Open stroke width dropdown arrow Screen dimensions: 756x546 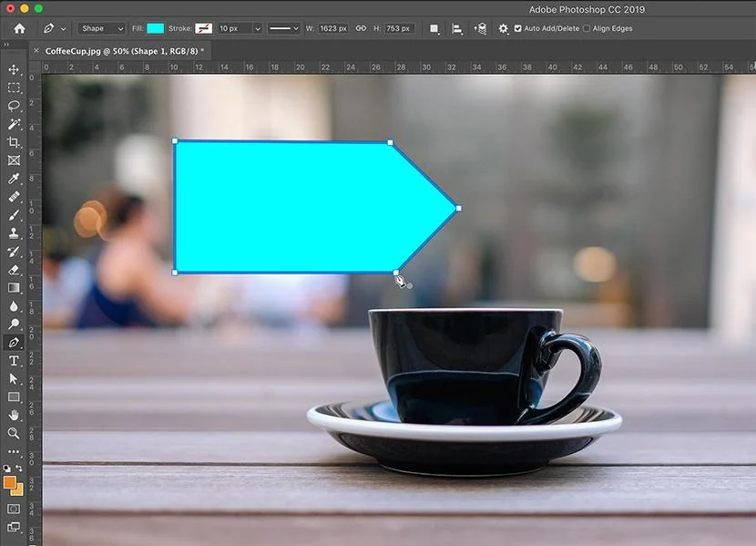pos(258,28)
